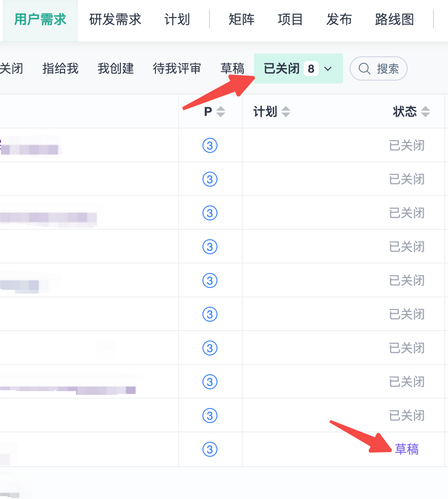Open the 项目 tab
The width and height of the screenshot is (448, 499).
pos(290,20)
